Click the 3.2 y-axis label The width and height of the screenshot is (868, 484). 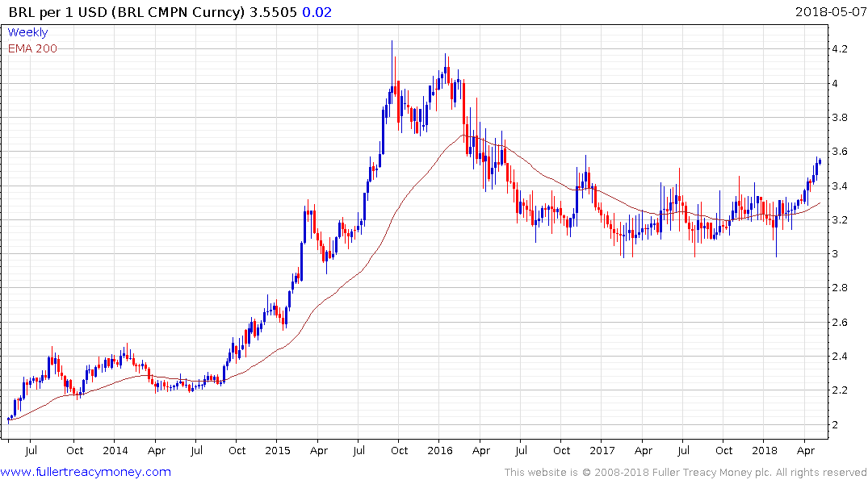840,220
